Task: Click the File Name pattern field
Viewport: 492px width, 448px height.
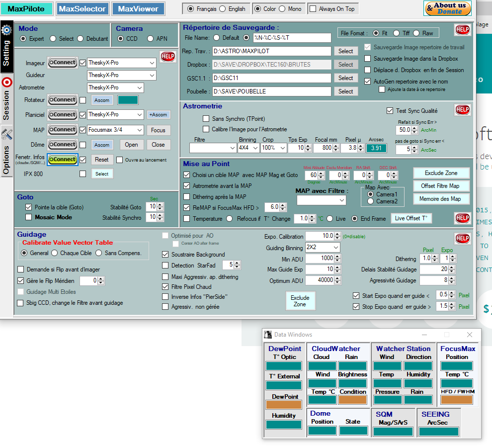Action: [292, 38]
